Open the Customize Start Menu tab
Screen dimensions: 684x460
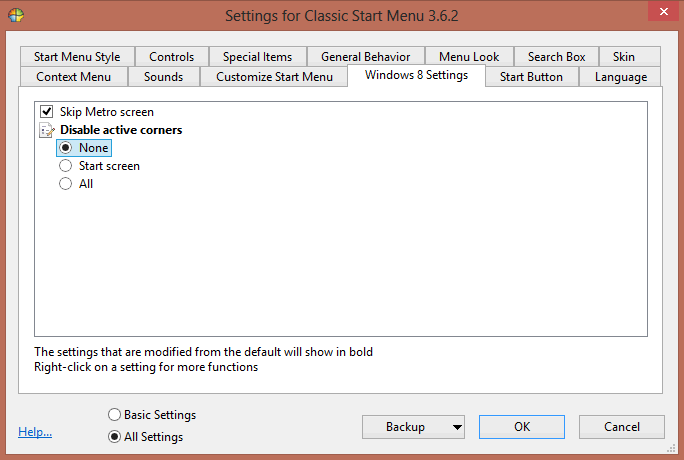[x=274, y=77]
